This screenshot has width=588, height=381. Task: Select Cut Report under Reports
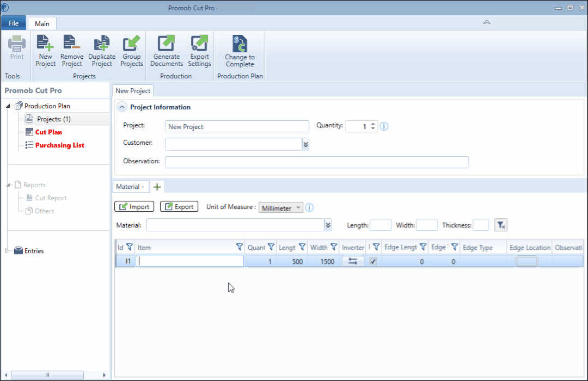[x=51, y=198]
